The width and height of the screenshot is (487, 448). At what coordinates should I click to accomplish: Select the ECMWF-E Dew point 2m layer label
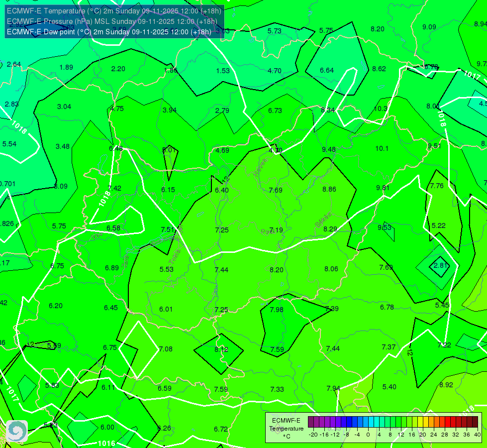click(x=109, y=32)
